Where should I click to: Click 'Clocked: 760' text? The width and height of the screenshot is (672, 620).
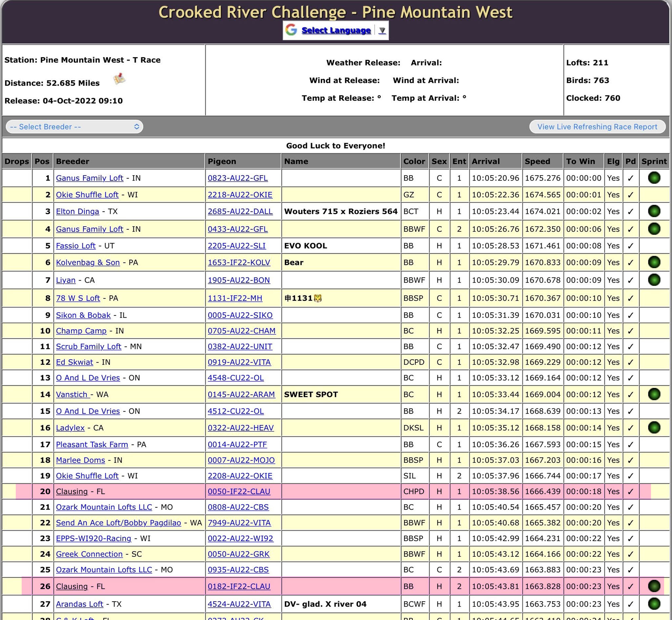pos(593,98)
